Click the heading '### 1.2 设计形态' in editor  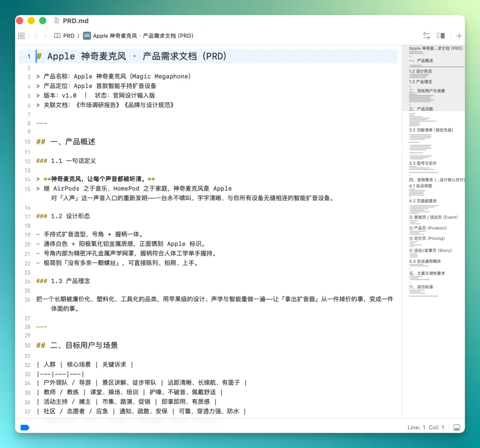coord(63,216)
